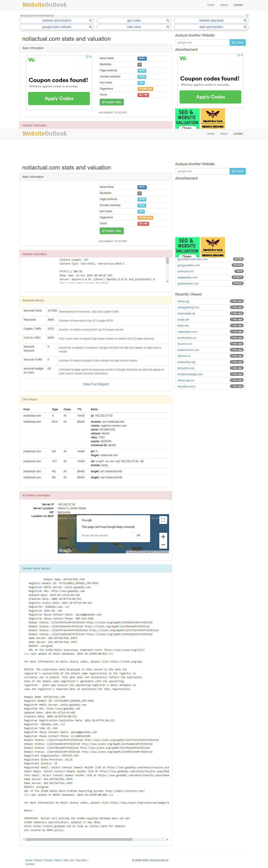Open View Full Report for SemRush metrics
Viewport: 268px width, 868px height.
(96, 384)
